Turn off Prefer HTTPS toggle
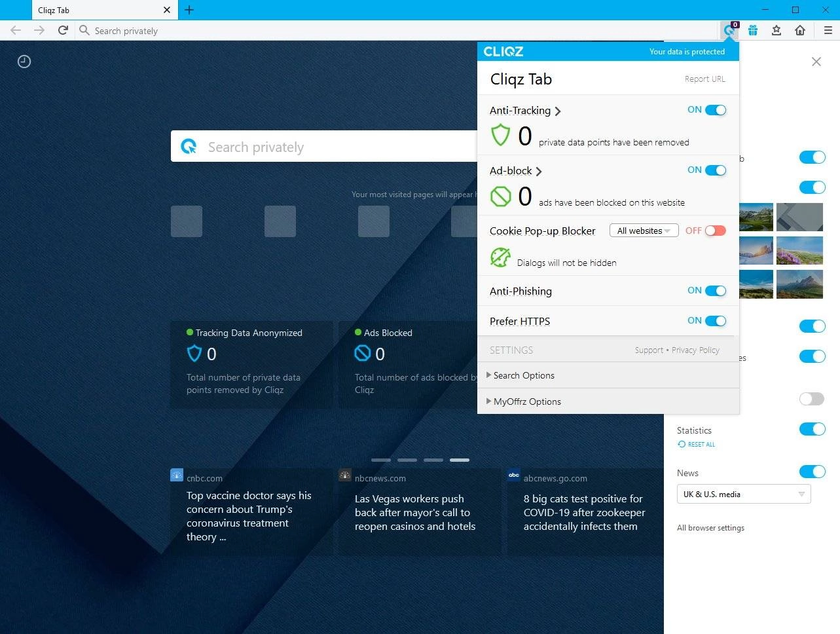This screenshot has height=634, width=840. pyautogui.click(x=716, y=321)
